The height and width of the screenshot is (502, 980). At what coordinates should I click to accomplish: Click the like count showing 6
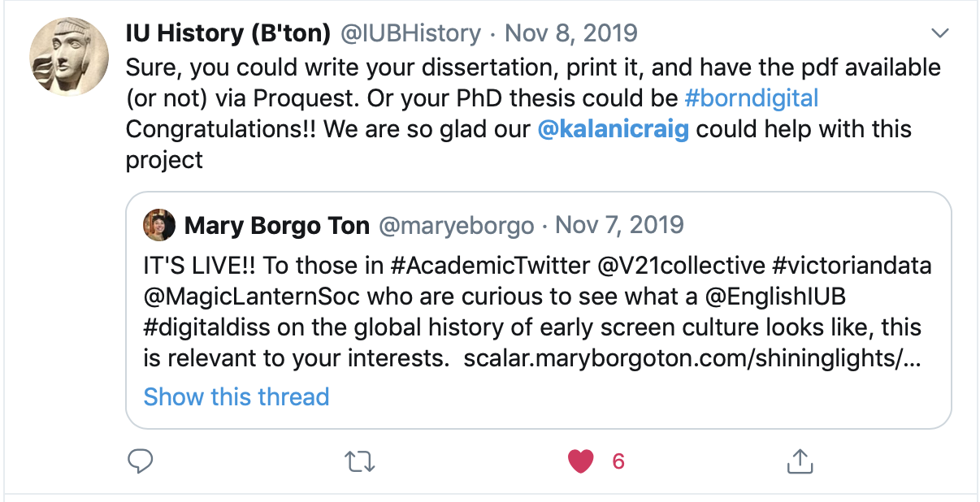pyautogui.click(x=618, y=461)
